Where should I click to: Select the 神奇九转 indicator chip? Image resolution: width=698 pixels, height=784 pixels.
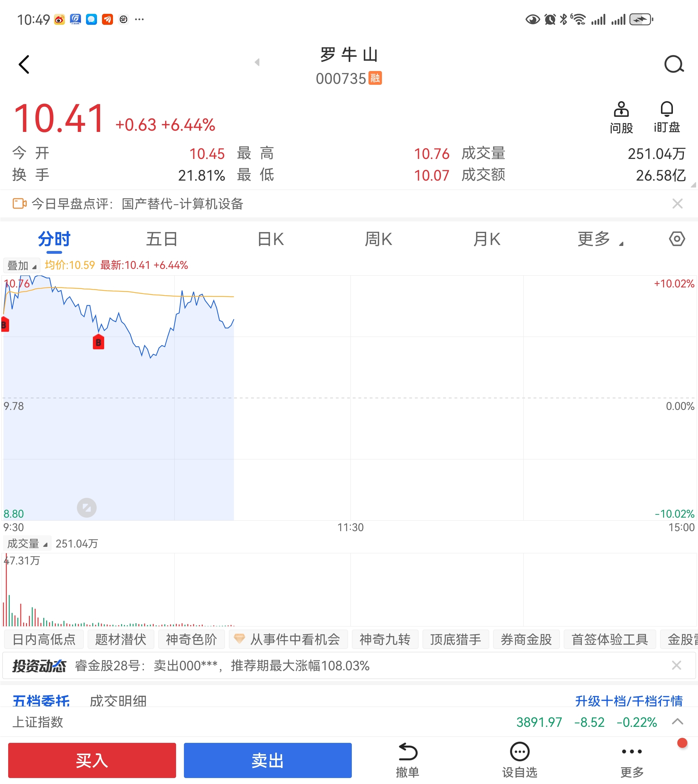click(385, 639)
